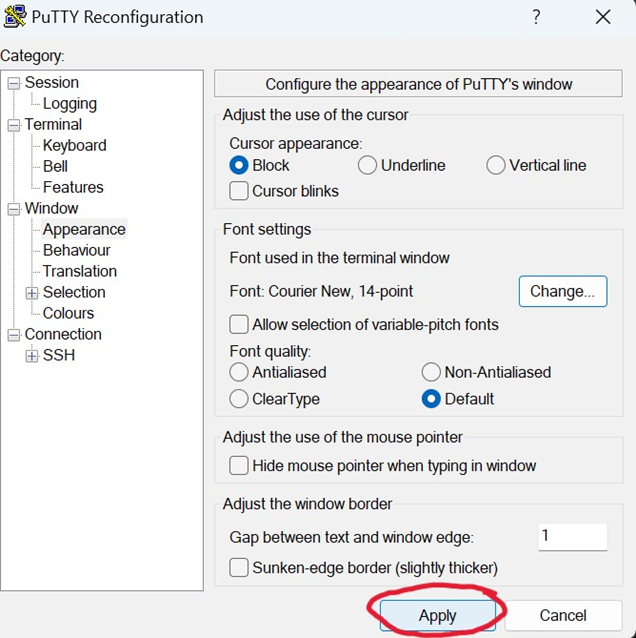Expand the Selection tree node
Screen dimensions: 636x638
point(32,293)
